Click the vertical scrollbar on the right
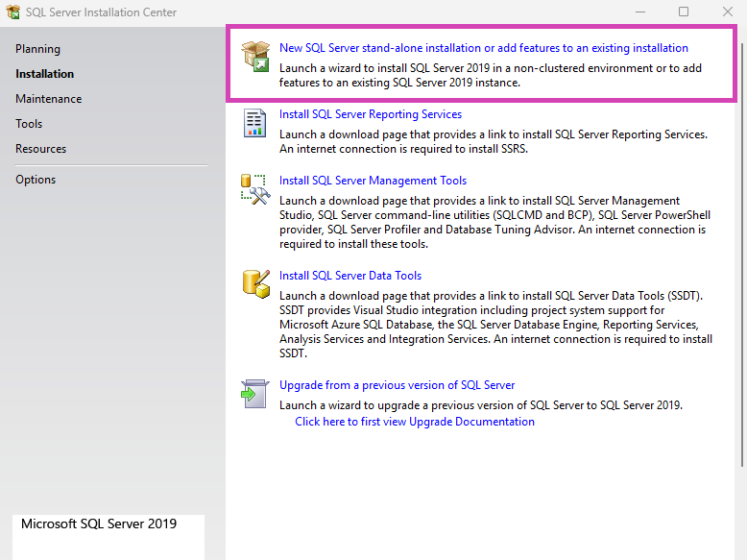The image size is (747, 560). 742,255
